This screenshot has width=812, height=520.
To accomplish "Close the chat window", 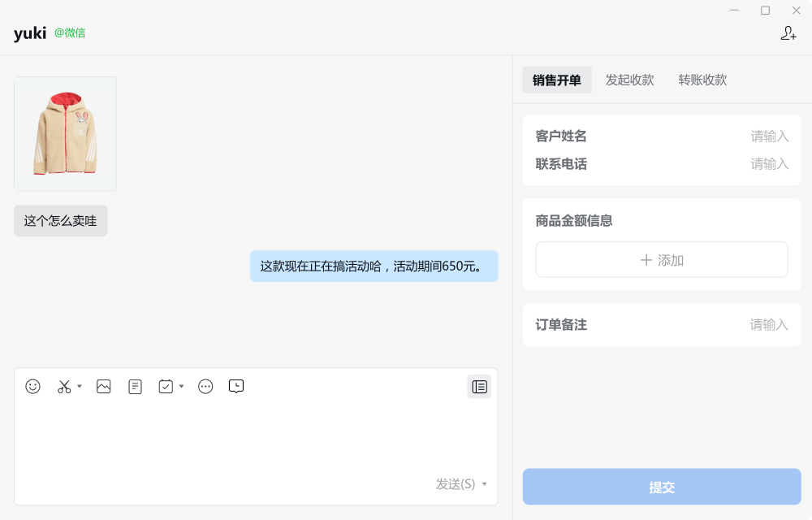I will point(797,11).
